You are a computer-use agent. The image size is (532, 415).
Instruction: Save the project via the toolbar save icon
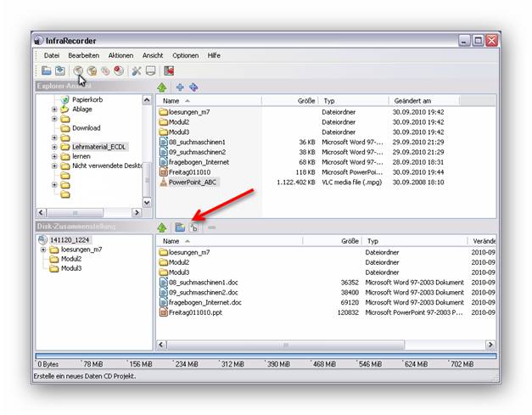60,70
